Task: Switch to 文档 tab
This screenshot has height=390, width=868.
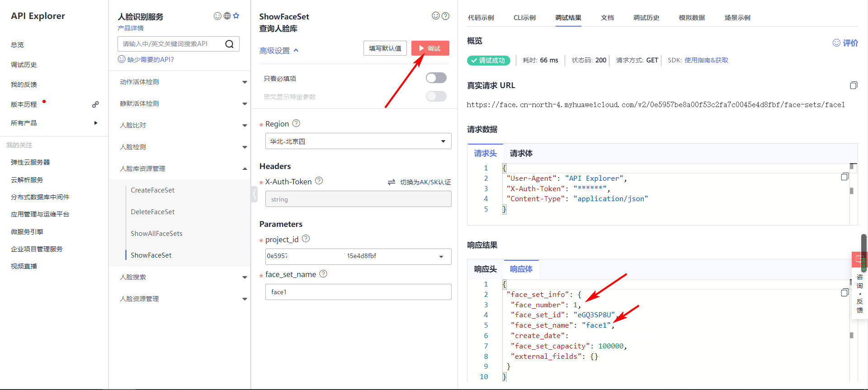Action: pyautogui.click(x=607, y=18)
